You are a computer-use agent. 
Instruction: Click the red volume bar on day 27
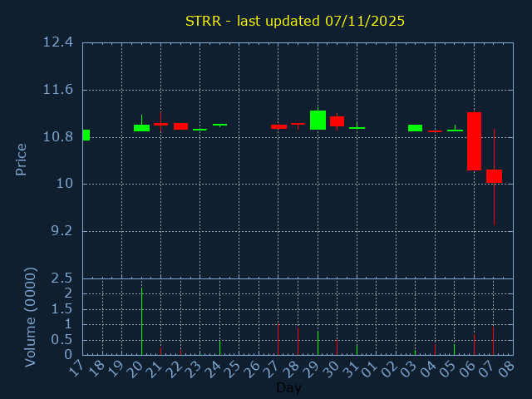pos(278,339)
